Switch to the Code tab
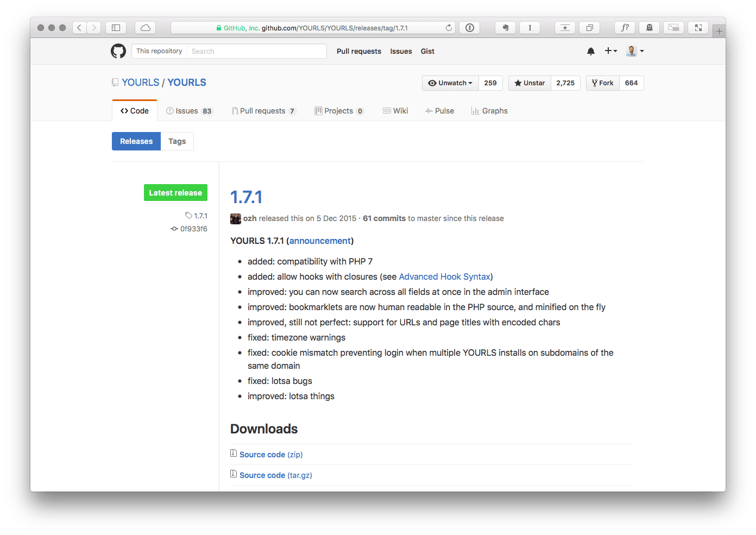The height and width of the screenshot is (535, 756). point(135,111)
